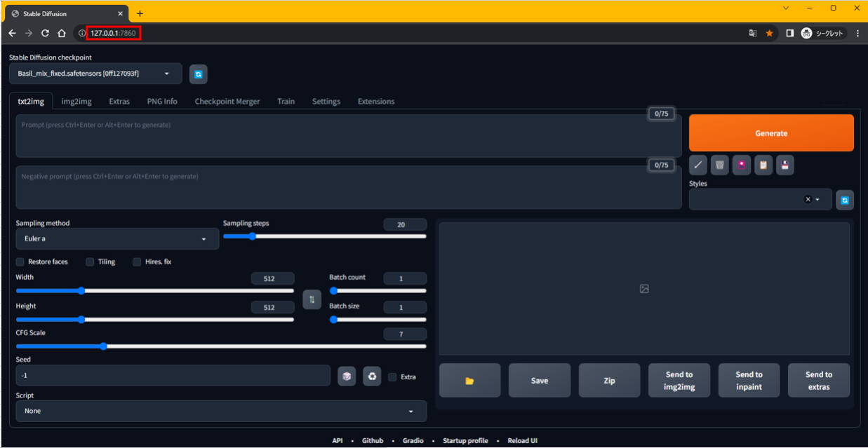Apply selected styles via clipboard icon
868x448 pixels.
(x=763, y=165)
